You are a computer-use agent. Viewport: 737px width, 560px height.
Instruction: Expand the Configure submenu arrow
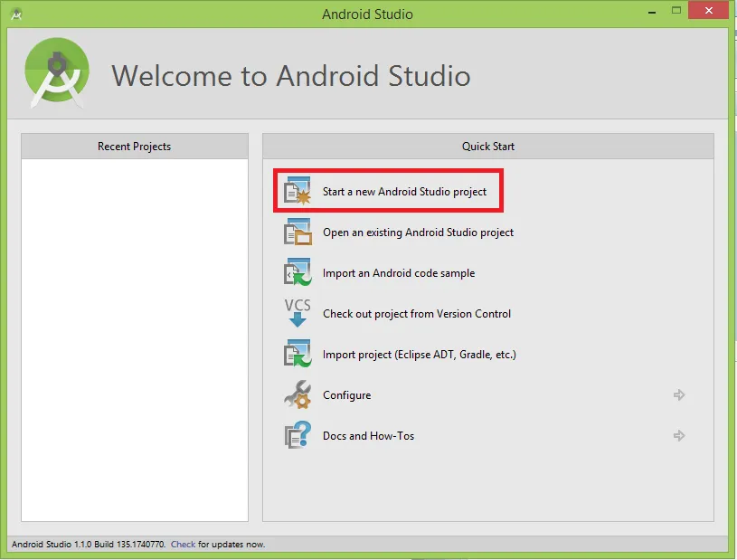click(x=679, y=395)
